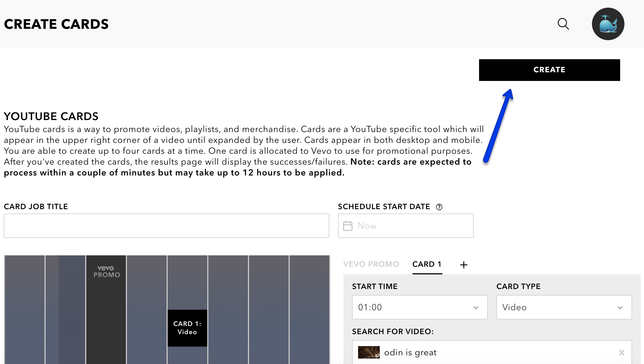Select the vevo PROMO timeline block
644x364 pixels.
point(106,309)
